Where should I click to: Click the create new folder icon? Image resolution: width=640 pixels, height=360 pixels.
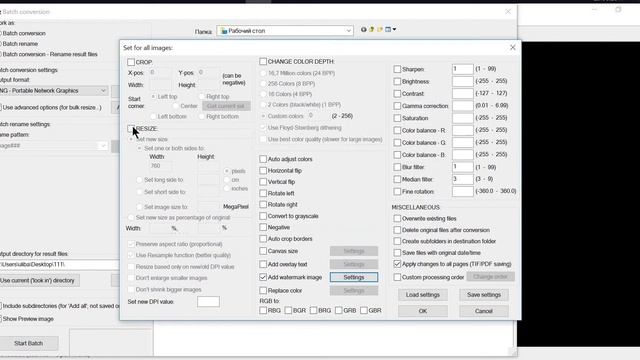point(380,29)
